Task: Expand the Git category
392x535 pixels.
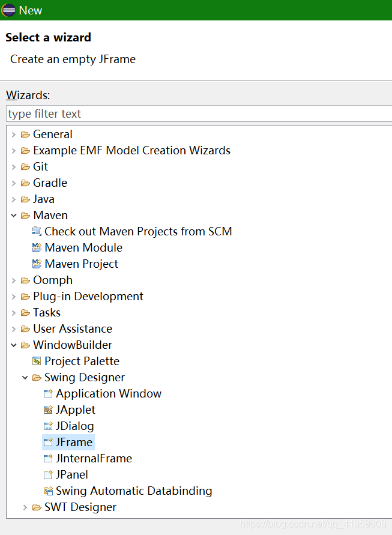Action: (14, 167)
